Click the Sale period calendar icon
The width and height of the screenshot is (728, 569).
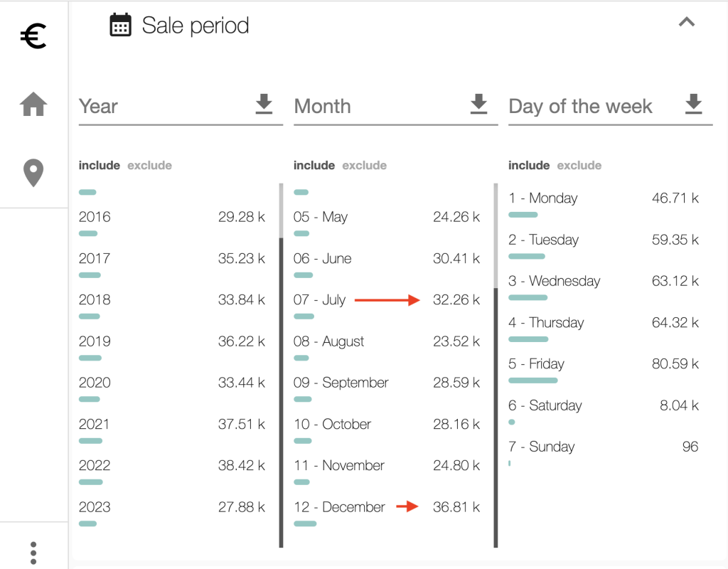[120, 26]
